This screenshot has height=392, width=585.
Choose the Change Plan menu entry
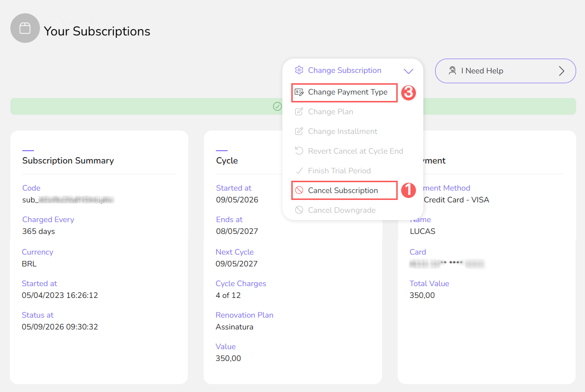pyautogui.click(x=331, y=112)
